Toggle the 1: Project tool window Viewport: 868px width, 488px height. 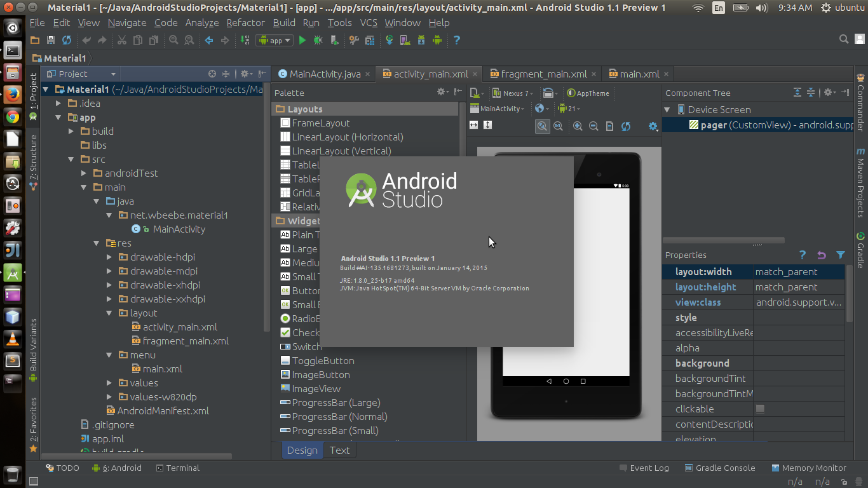pyautogui.click(x=33, y=97)
